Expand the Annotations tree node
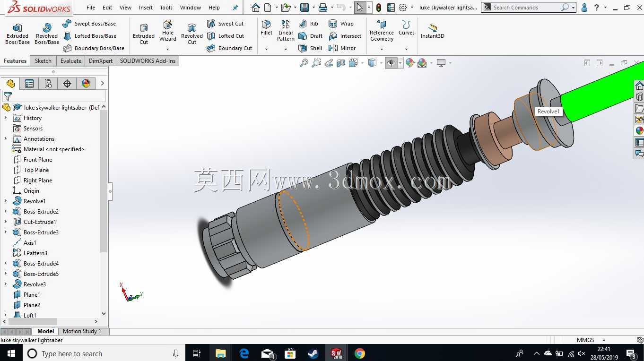Screen dimensions: 644x361 point(6,139)
